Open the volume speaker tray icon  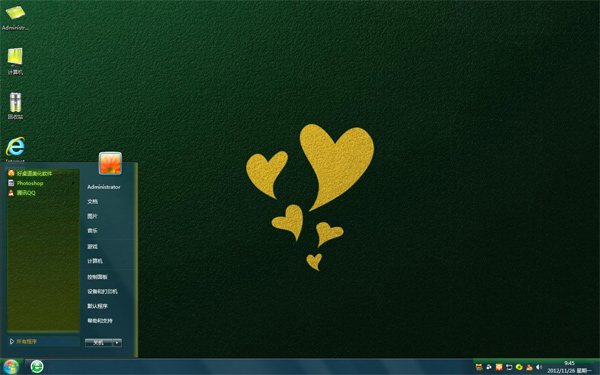[x=539, y=367]
